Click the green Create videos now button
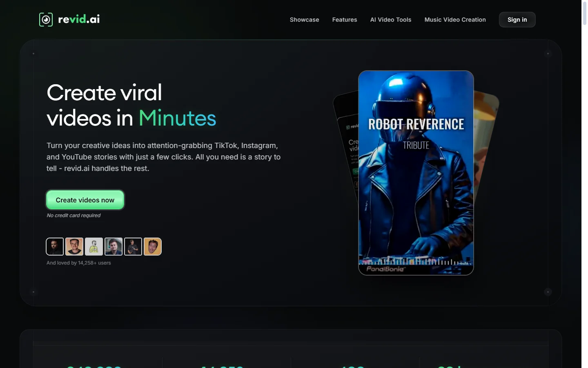The height and width of the screenshot is (368, 588). point(85,200)
